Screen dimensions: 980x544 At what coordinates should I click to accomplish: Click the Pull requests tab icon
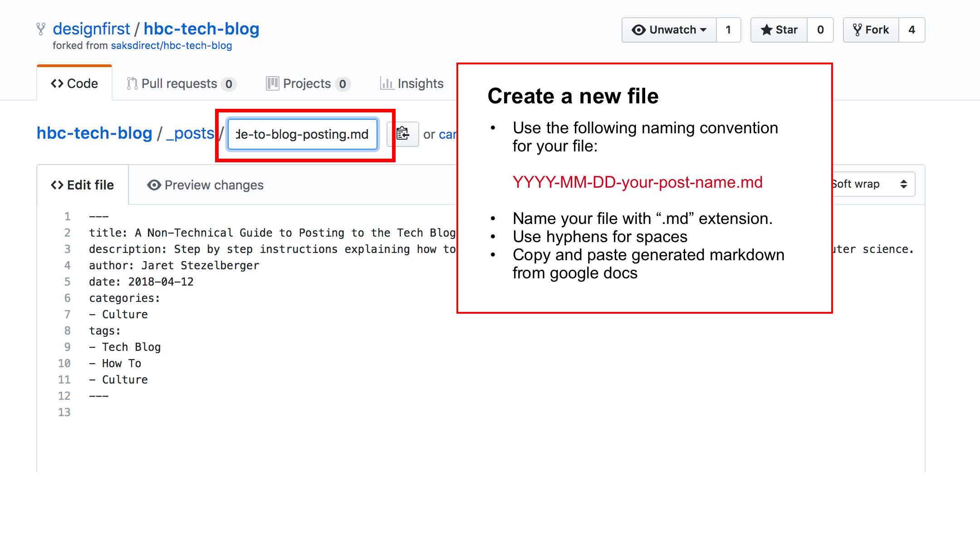point(132,83)
